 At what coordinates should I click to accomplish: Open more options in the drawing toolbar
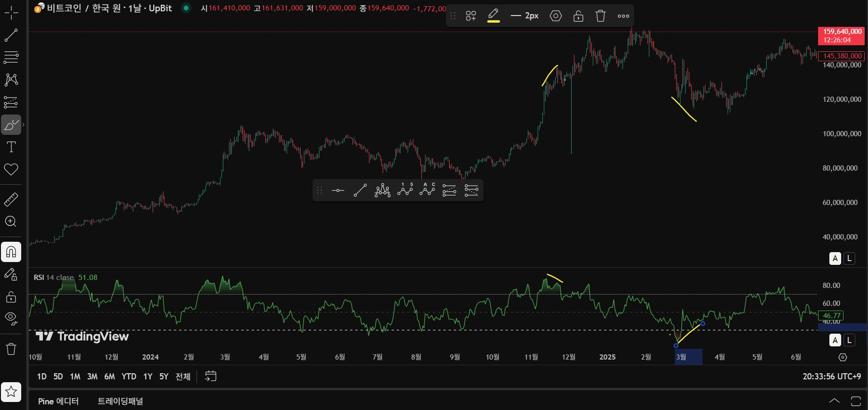click(623, 16)
